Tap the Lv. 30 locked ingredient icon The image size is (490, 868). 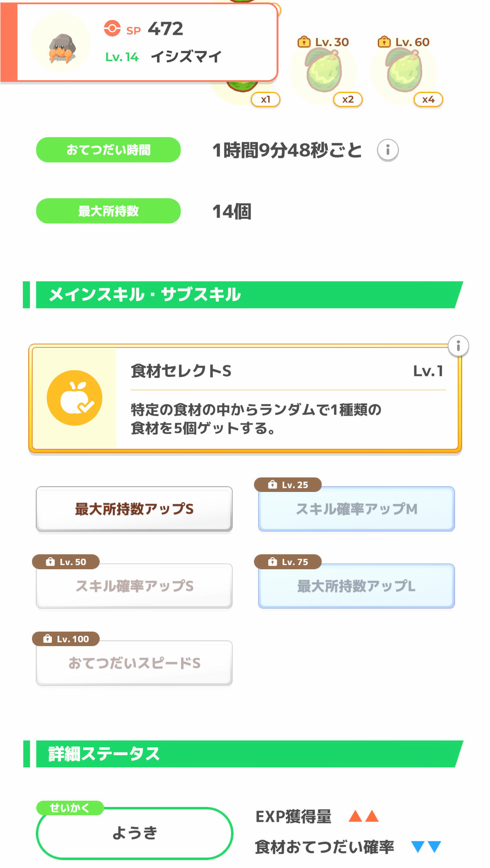(x=324, y=71)
